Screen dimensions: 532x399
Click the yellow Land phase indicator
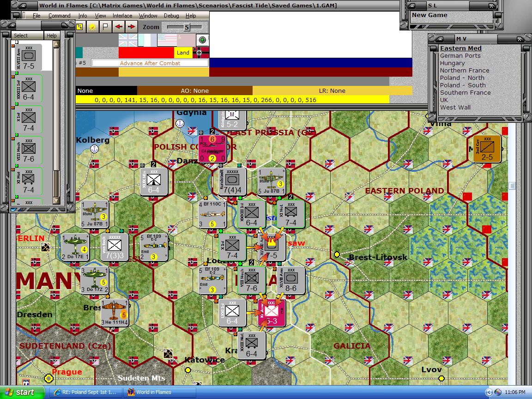(183, 53)
